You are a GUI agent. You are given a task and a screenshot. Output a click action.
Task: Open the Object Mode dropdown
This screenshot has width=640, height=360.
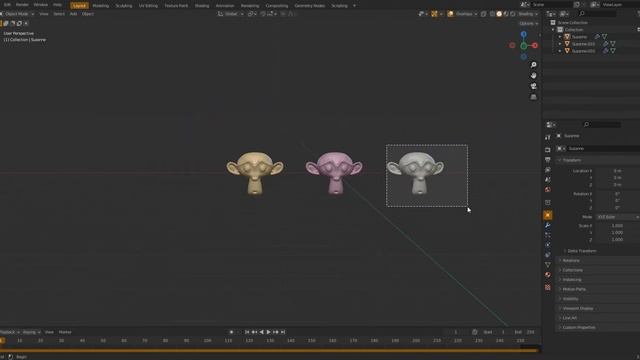[18, 14]
